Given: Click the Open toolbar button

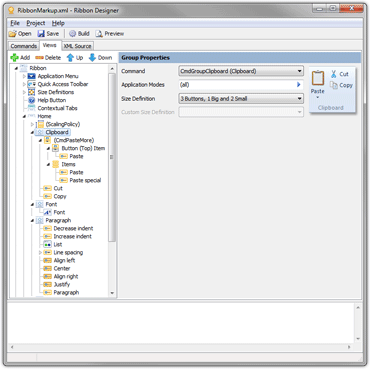Looking at the screenshot, I should [20, 34].
